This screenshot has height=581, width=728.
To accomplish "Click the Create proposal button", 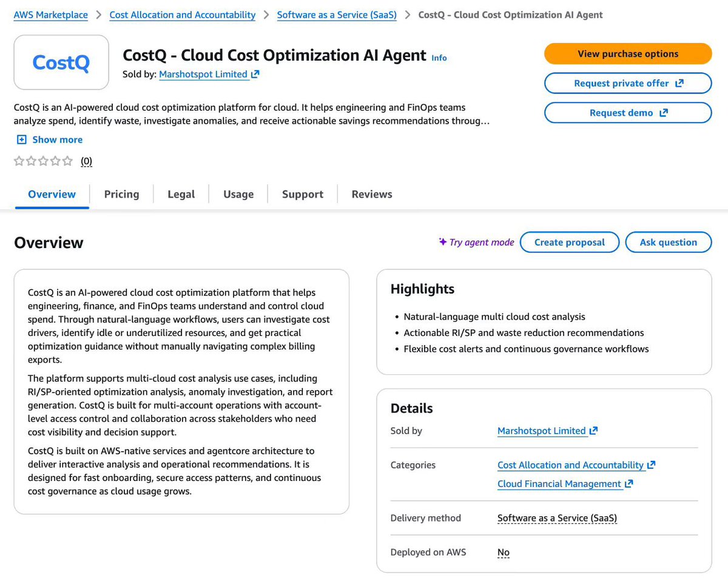I will pos(570,242).
